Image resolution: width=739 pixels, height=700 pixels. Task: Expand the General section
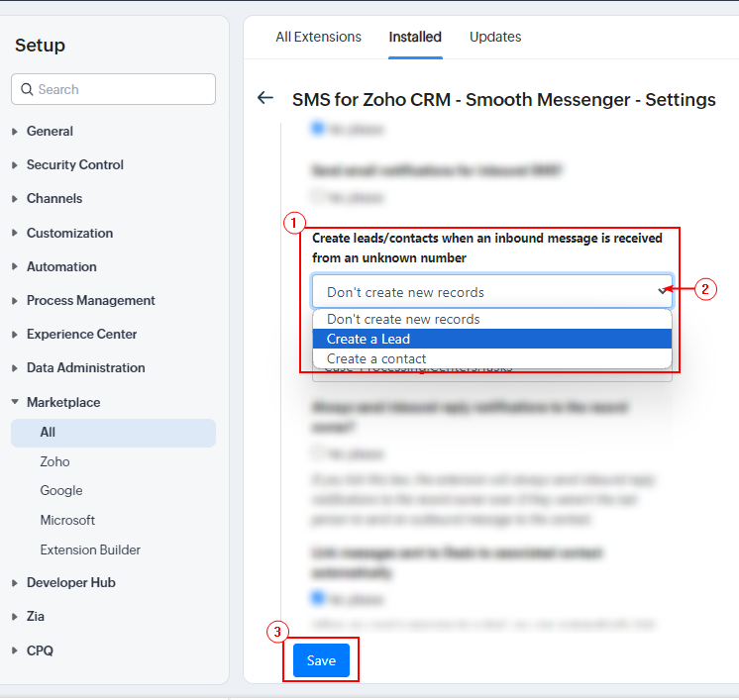(x=50, y=131)
